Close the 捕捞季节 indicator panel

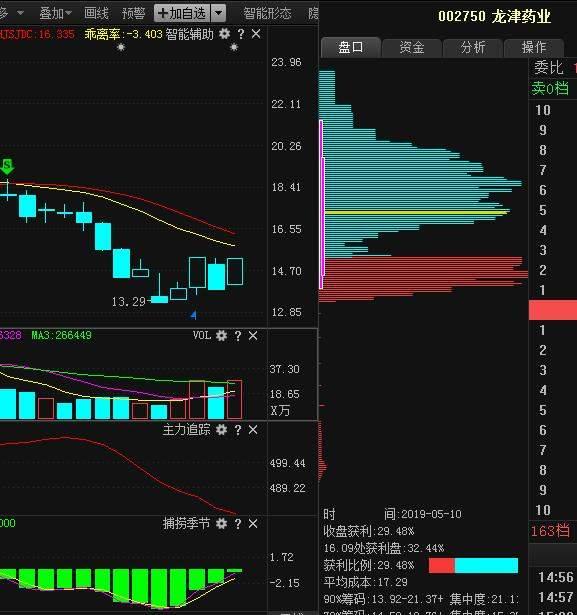pos(253,524)
